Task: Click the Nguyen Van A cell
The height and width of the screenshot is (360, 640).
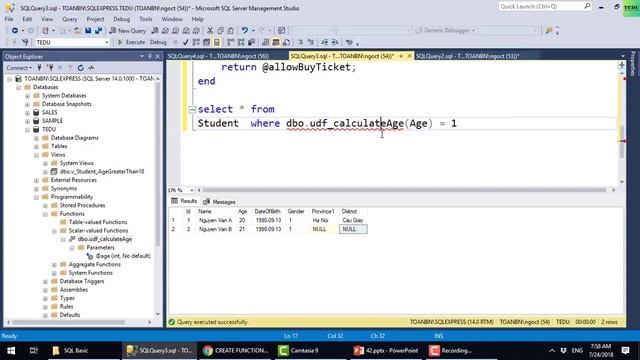Action: click(x=216, y=220)
